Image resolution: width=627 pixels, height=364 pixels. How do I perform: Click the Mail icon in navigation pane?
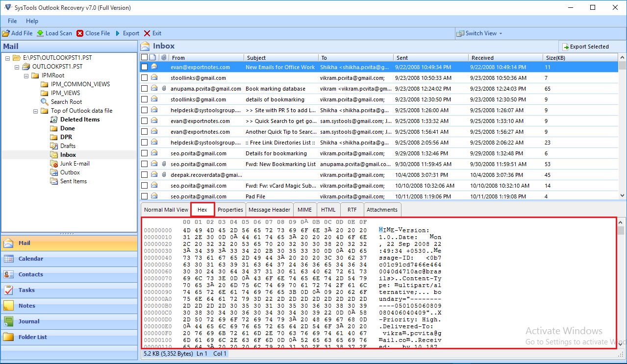[x=9, y=243]
